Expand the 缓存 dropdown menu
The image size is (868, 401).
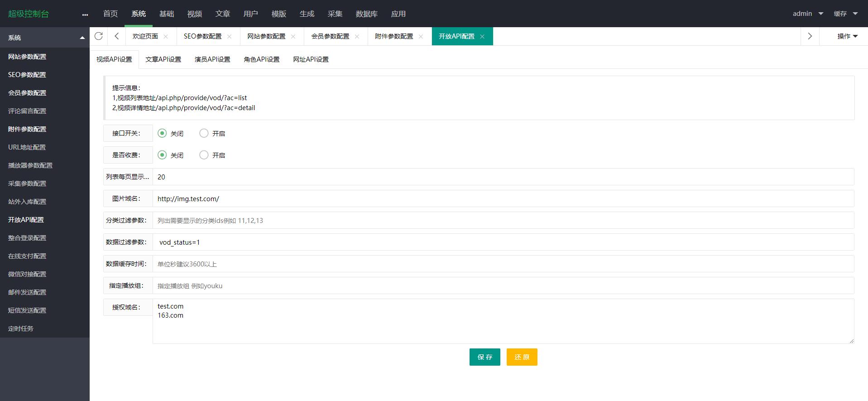[x=845, y=14]
